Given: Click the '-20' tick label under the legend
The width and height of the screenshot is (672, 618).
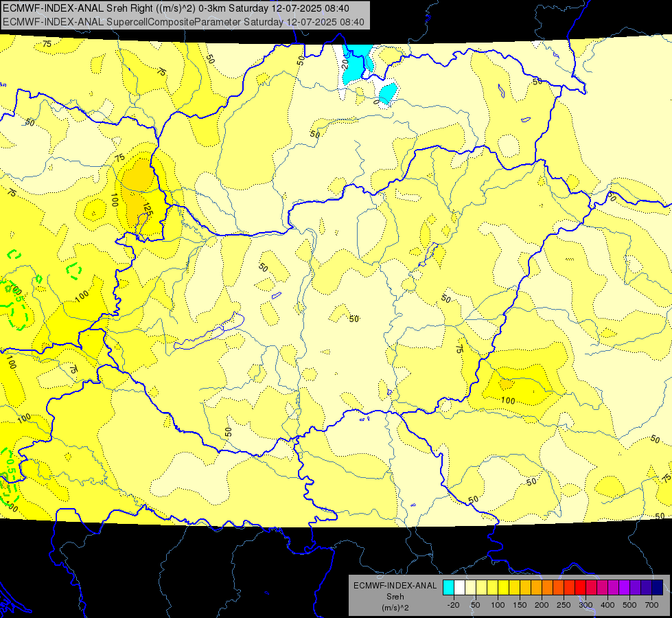Looking at the screenshot, I should 454,605.
